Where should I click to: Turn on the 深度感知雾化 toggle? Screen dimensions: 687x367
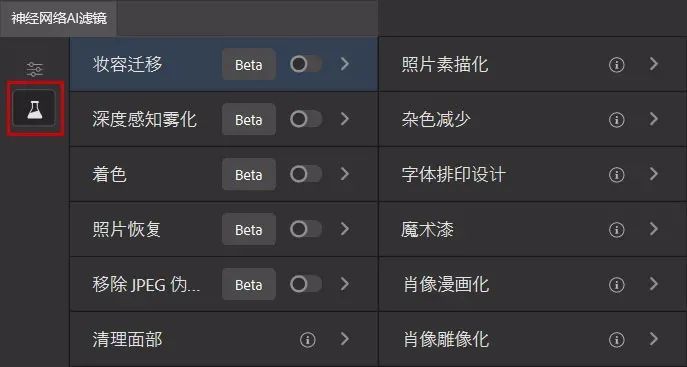pyautogui.click(x=306, y=119)
